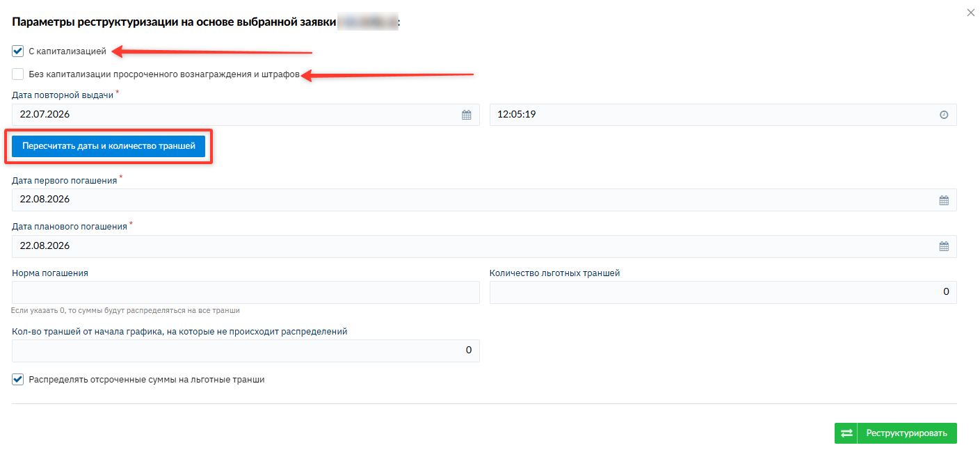Open the clock picker next to 12:05:19
This screenshot has height=459, width=980.
point(944,115)
